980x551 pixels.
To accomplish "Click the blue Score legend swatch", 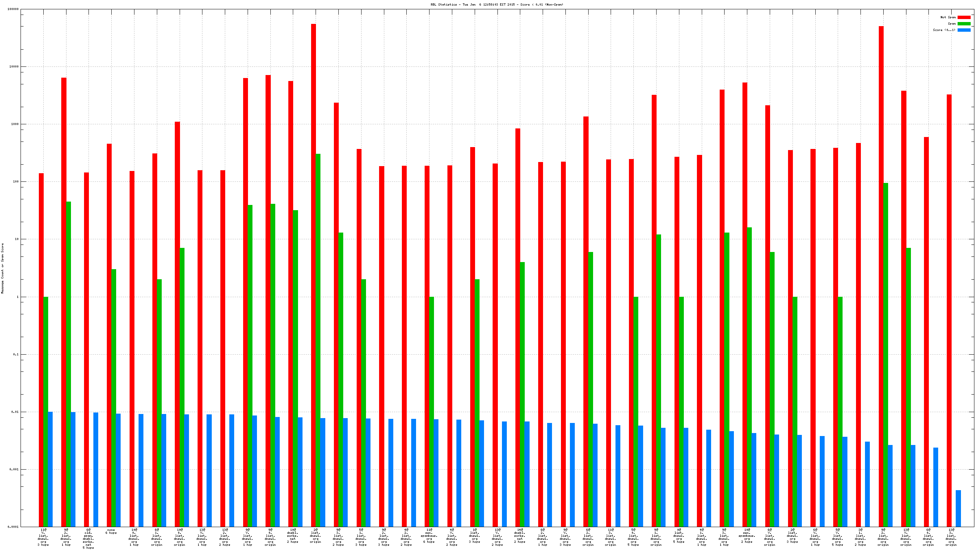I will click(x=964, y=30).
